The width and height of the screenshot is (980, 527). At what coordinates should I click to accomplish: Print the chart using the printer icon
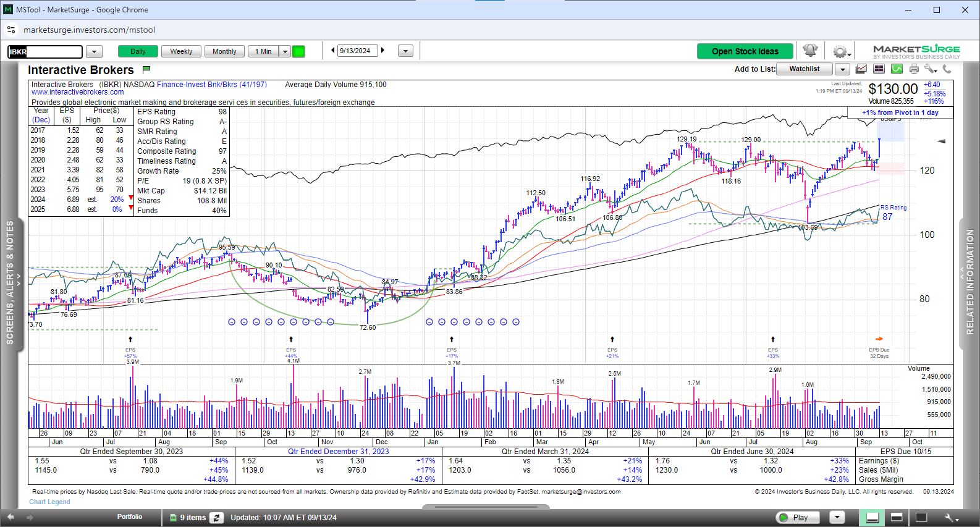(x=914, y=69)
